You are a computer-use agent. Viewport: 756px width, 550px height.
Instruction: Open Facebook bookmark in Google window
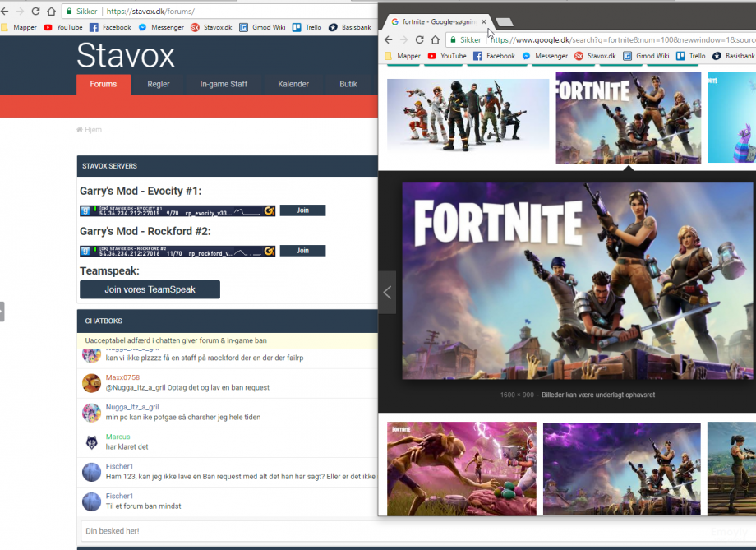click(x=494, y=56)
